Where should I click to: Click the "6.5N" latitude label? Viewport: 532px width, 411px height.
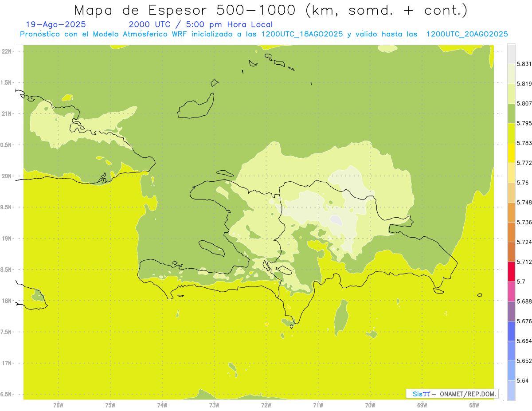point(7,395)
